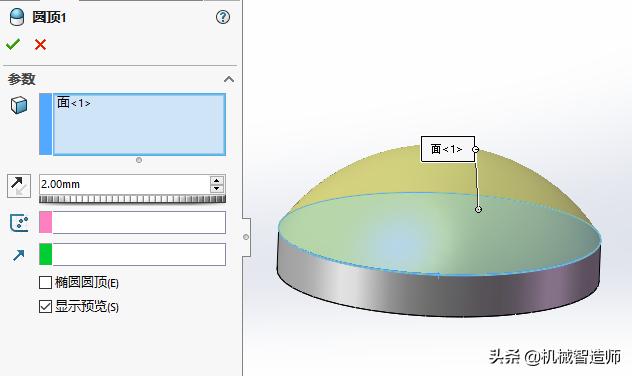Screen dimensions: 632x376
Task: Click the face selection cube icon
Action: coord(19,105)
